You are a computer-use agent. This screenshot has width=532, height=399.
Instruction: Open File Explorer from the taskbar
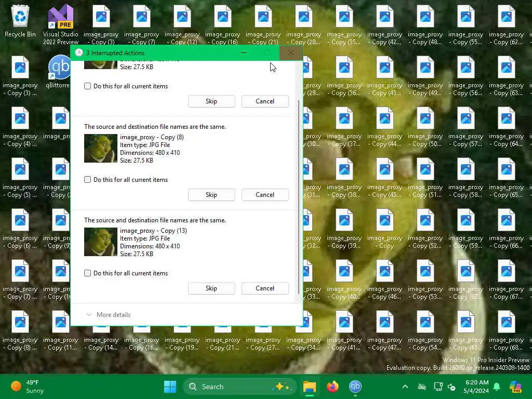[310, 387]
